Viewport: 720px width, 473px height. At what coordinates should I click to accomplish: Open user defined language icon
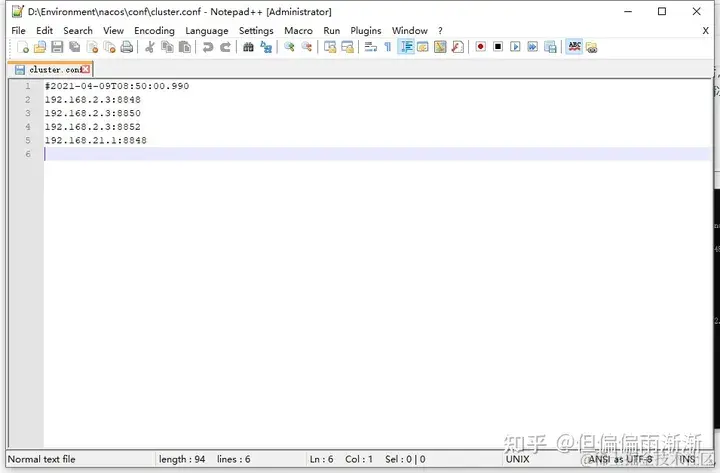click(423, 47)
